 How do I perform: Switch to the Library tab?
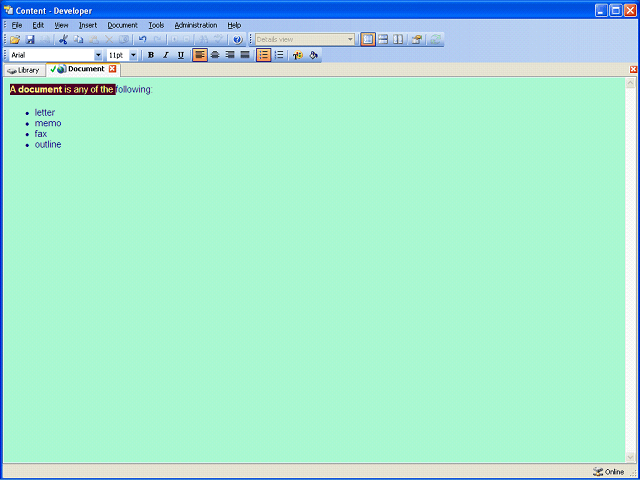24,70
